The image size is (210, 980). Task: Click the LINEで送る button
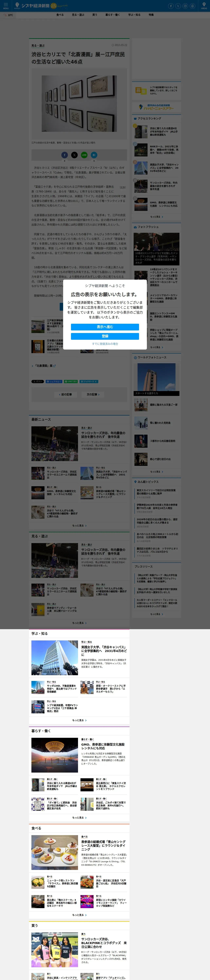coord(71,381)
